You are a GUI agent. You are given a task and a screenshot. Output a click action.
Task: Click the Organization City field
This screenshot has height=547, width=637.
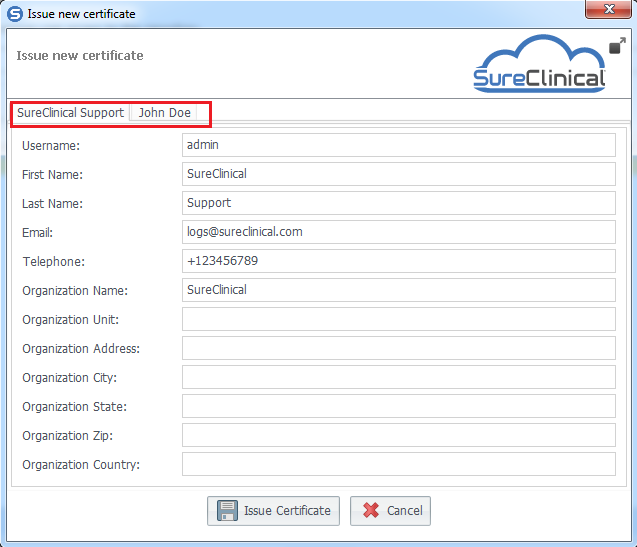(x=399, y=377)
